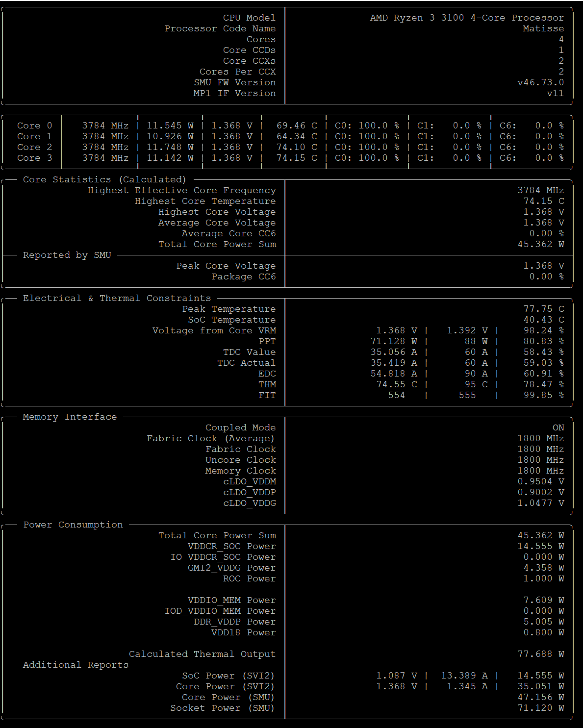Click the 45.362 W value in Core Statistics
Screen dimensions: 583x728
[x=540, y=244]
